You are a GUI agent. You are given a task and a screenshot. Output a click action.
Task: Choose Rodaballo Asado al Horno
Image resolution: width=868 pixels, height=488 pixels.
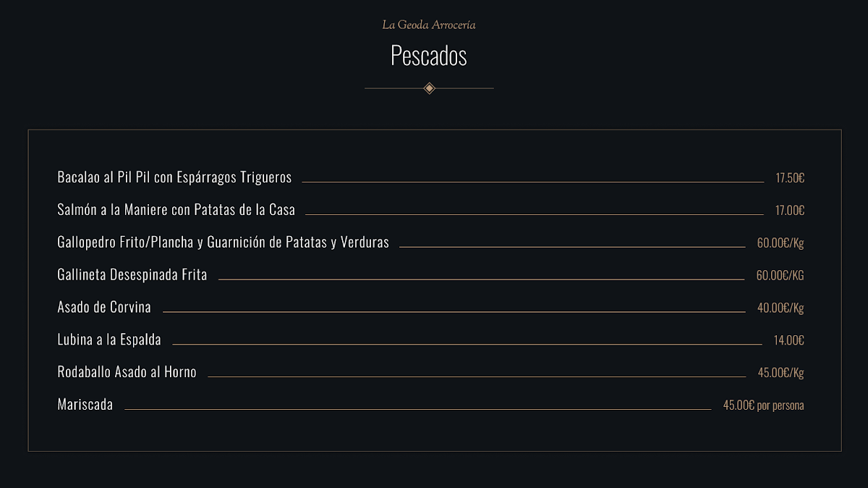[127, 372]
